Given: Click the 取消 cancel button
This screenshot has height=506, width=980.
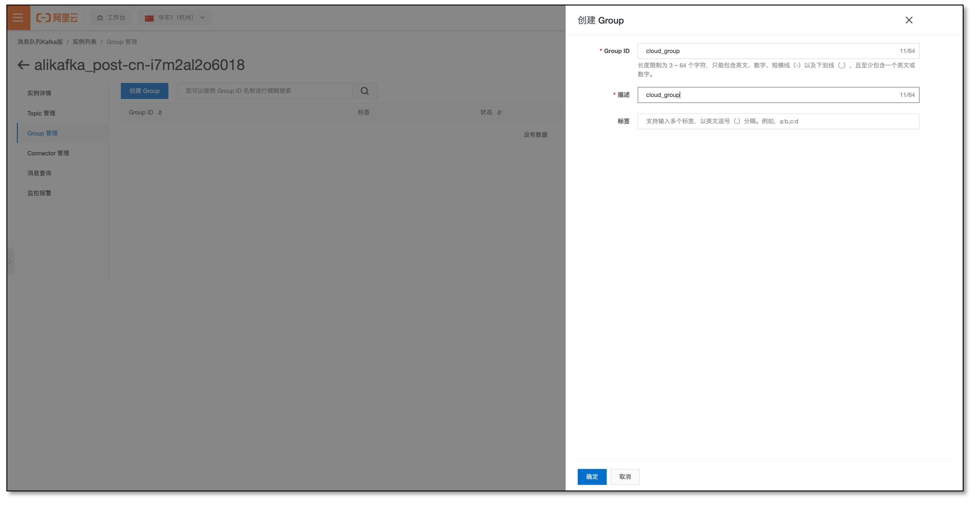Looking at the screenshot, I should point(625,477).
